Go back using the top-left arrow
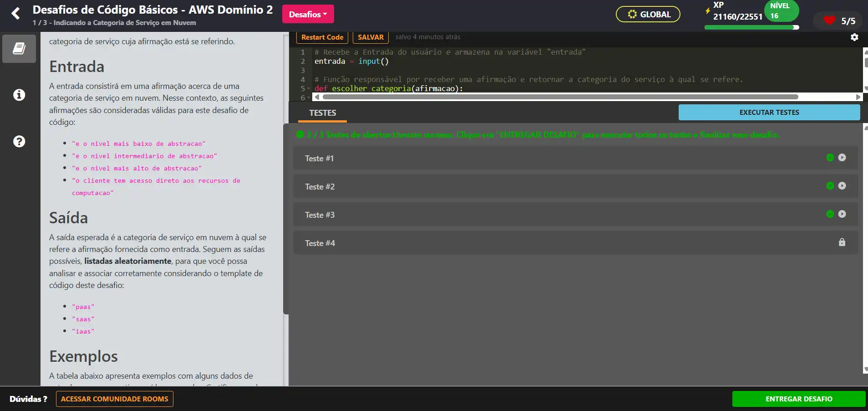The image size is (868, 411). (16, 14)
